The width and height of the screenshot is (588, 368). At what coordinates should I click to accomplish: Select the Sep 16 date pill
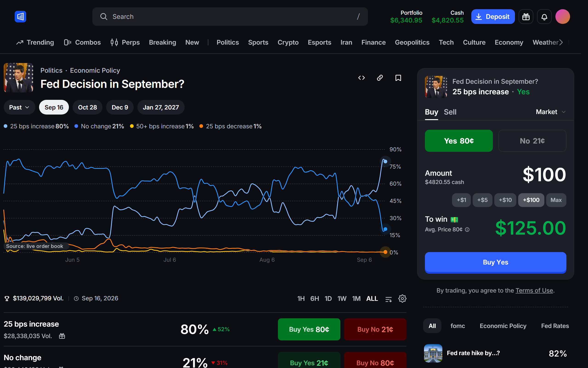tap(54, 107)
